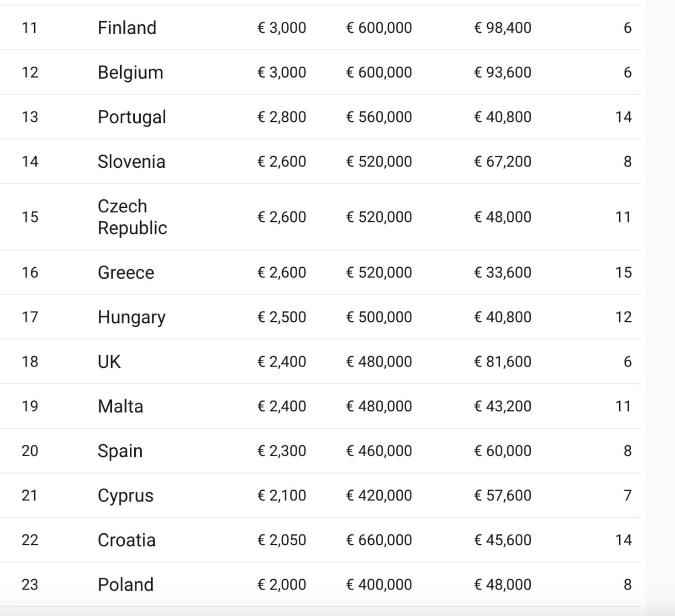Select the € 93,600 amount
This screenshot has width=675, height=616.
tap(502, 73)
